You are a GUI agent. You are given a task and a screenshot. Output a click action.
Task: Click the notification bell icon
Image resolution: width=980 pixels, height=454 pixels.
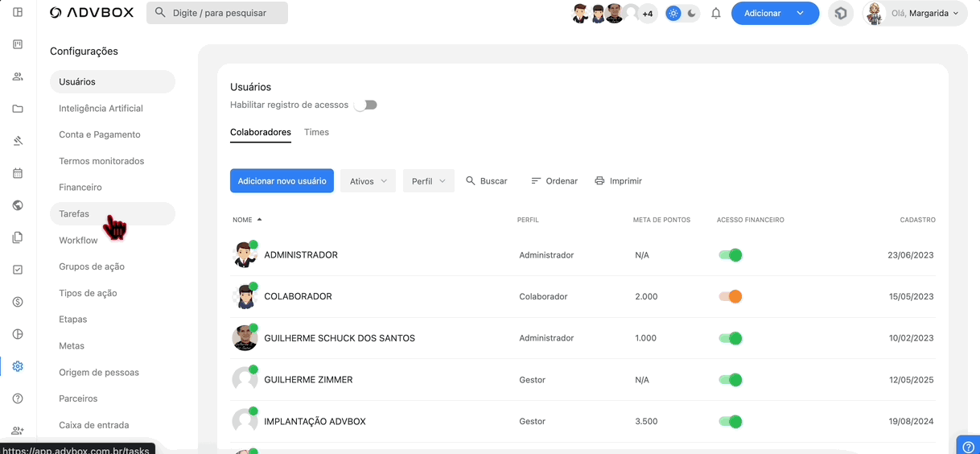coord(715,14)
